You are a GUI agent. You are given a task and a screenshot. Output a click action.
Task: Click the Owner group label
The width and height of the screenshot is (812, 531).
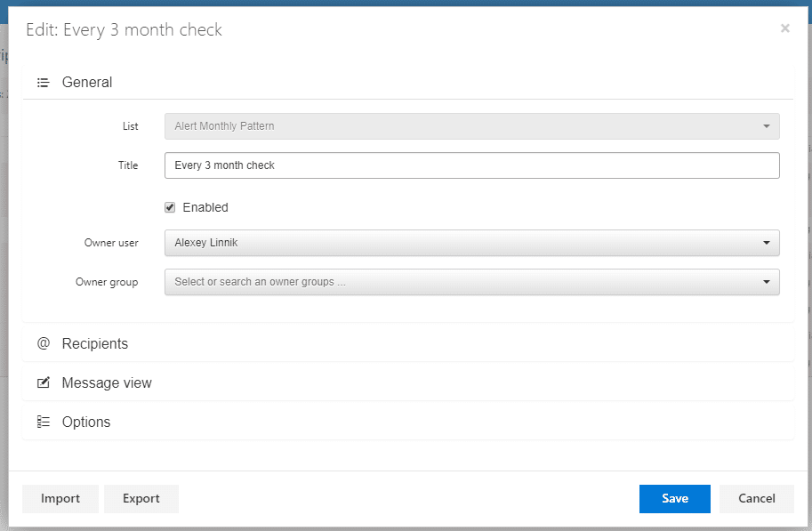pyautogui.click(x=107, y=282)
